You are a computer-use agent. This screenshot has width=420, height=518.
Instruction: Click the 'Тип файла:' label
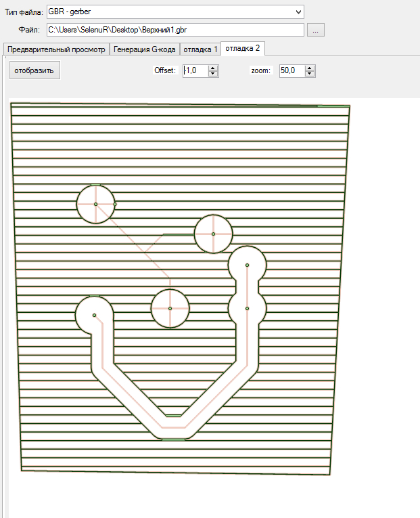[24, 13]
